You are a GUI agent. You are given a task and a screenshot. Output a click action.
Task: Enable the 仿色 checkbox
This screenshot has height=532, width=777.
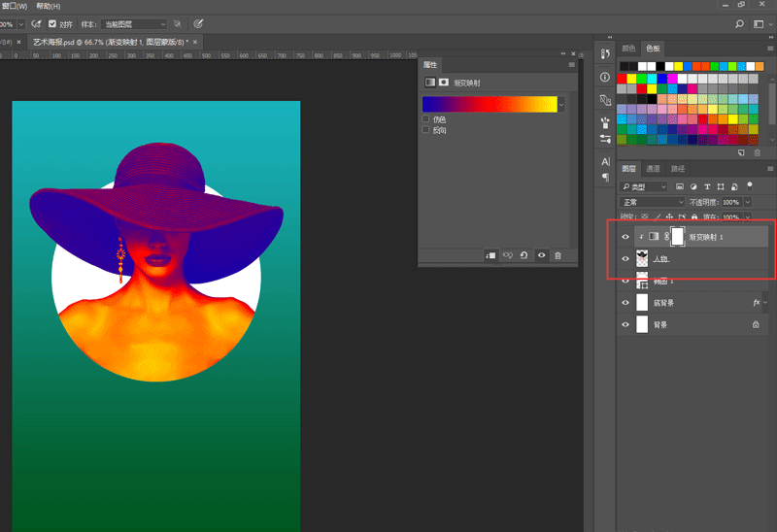(425, 118)
